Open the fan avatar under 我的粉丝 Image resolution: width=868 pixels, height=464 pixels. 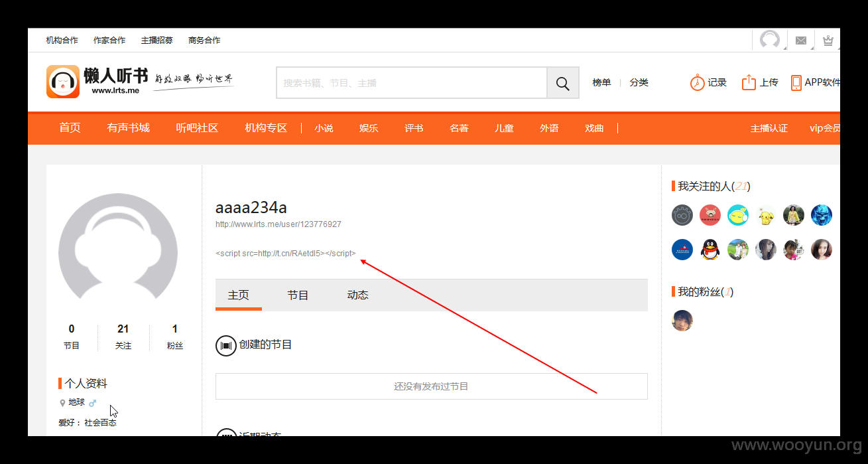pos(682,321)
